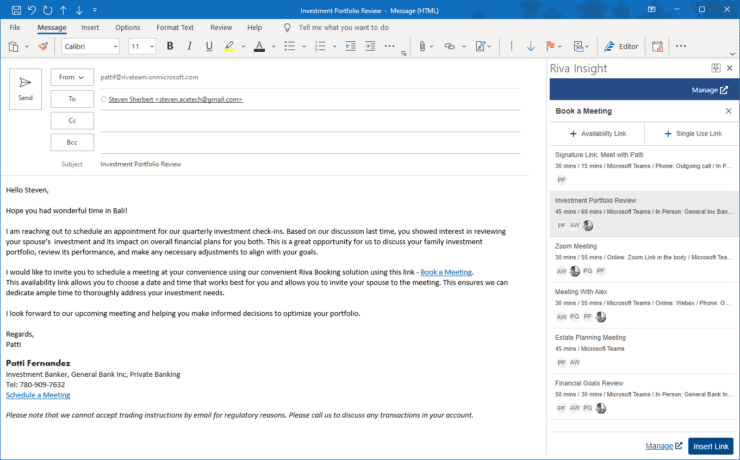Pin the Riva Insight pane
The width and height of the screenshot is (740, 460).
click(716, 68)
